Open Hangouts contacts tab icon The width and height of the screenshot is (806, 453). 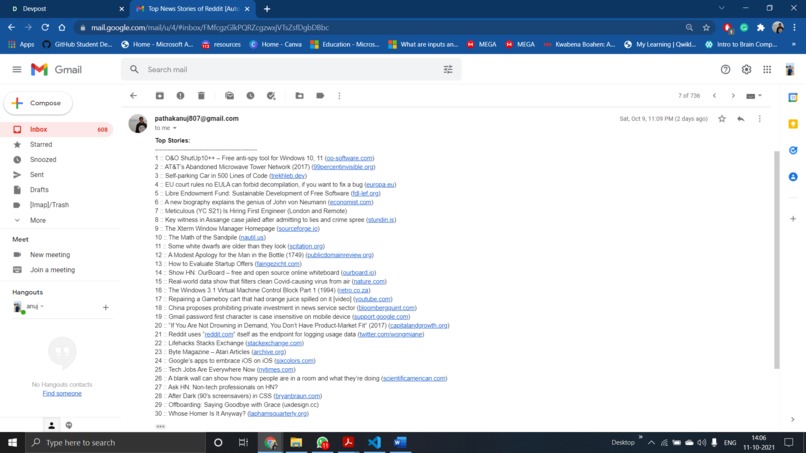pos(51,425)
